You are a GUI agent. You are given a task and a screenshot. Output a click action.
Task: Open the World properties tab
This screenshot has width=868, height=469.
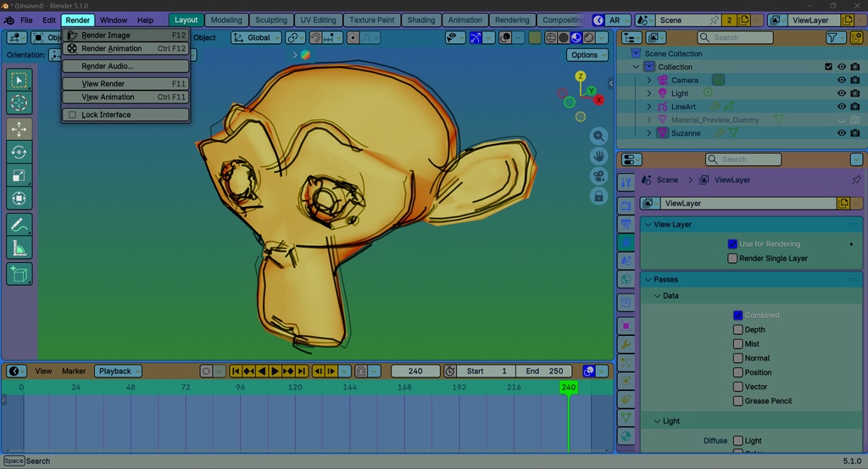626,279
